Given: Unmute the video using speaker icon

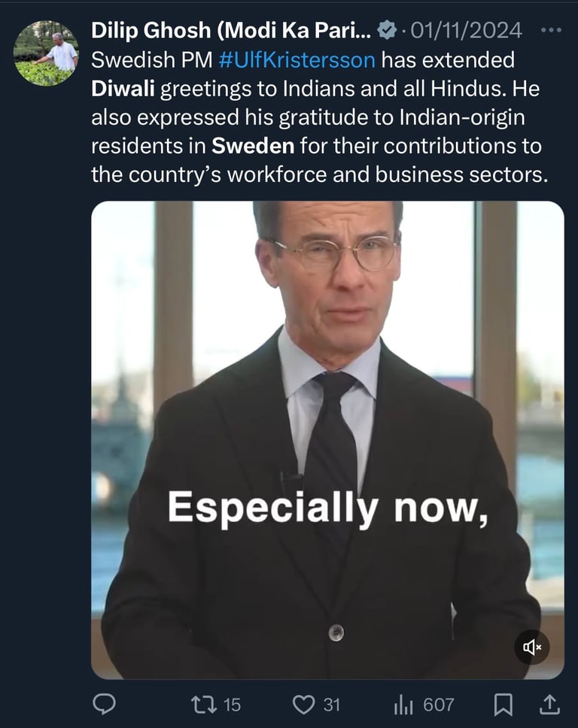Looking at the screenshot, I should tap(532, 647).
